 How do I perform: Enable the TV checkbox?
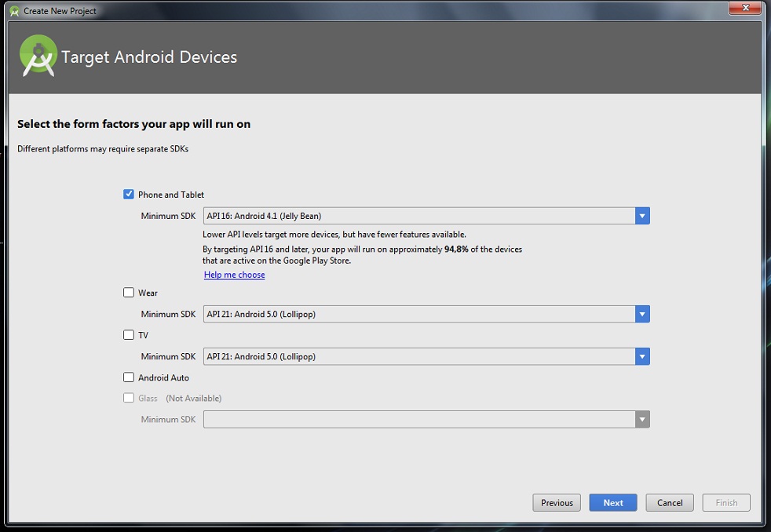128,334
